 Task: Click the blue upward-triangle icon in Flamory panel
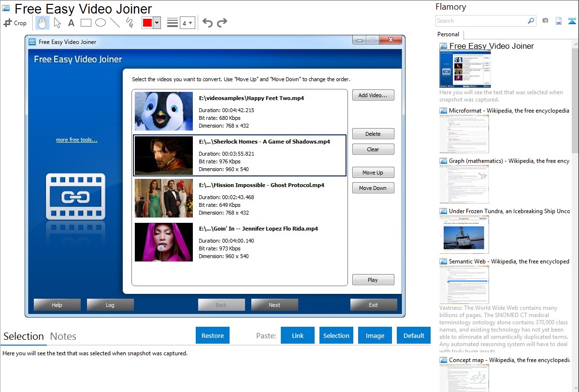[572, 21]
